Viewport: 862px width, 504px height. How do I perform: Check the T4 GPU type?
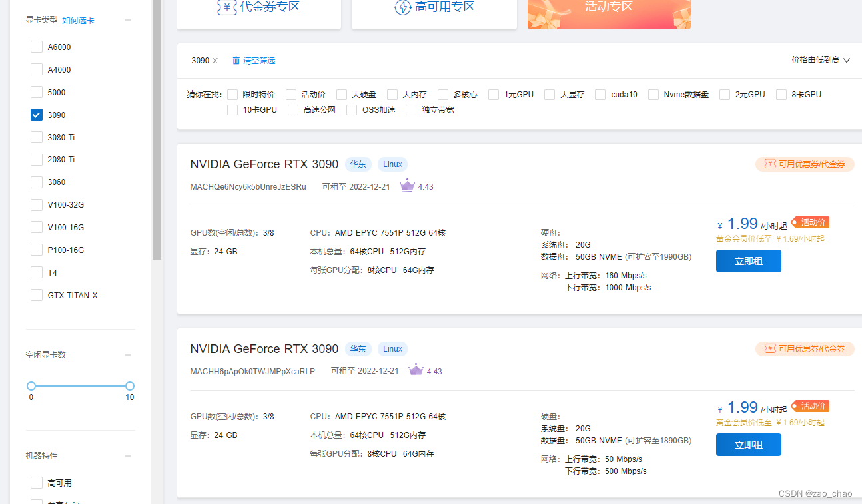[37, 273]
